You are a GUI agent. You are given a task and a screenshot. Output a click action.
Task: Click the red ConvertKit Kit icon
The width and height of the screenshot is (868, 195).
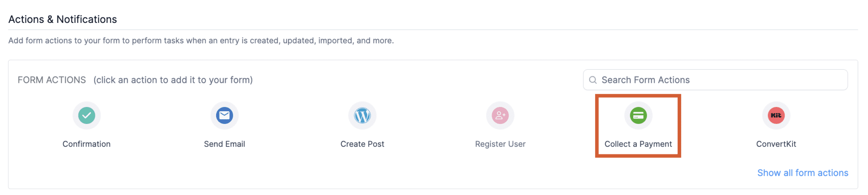(x=776, y=115)
